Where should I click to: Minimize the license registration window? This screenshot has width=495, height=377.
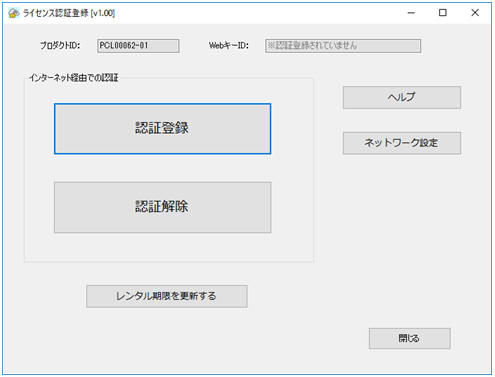411,13
